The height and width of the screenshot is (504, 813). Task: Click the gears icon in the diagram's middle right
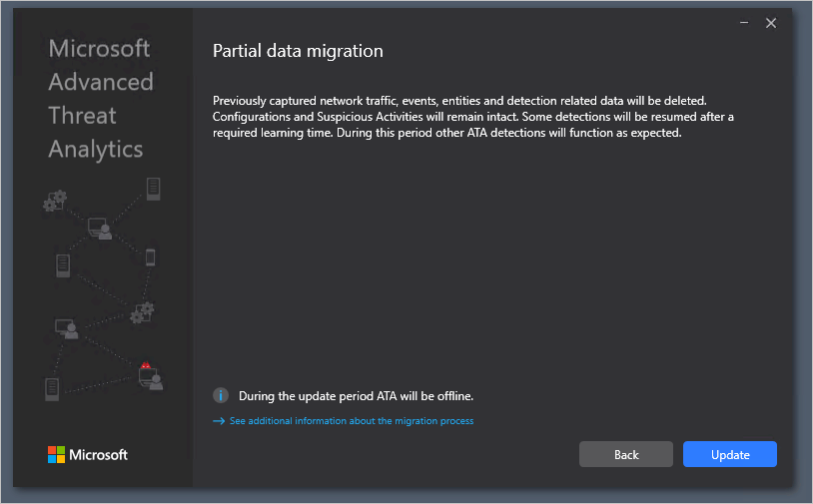coord(143,312)
